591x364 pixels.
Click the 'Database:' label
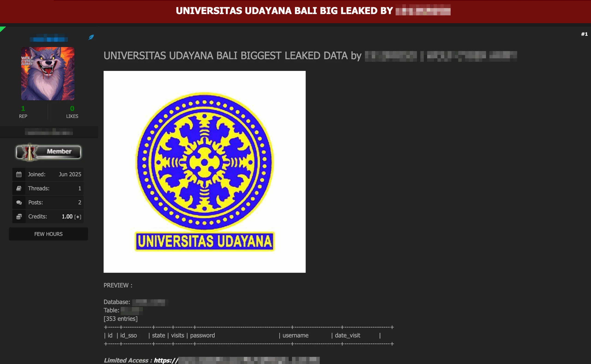coord(117,302)
